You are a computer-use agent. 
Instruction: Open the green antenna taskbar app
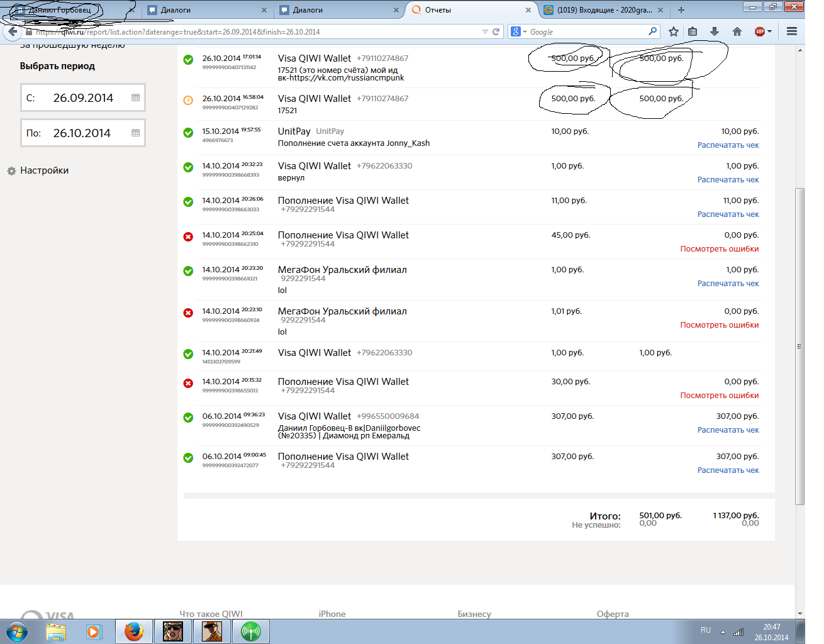pos(251,631)
